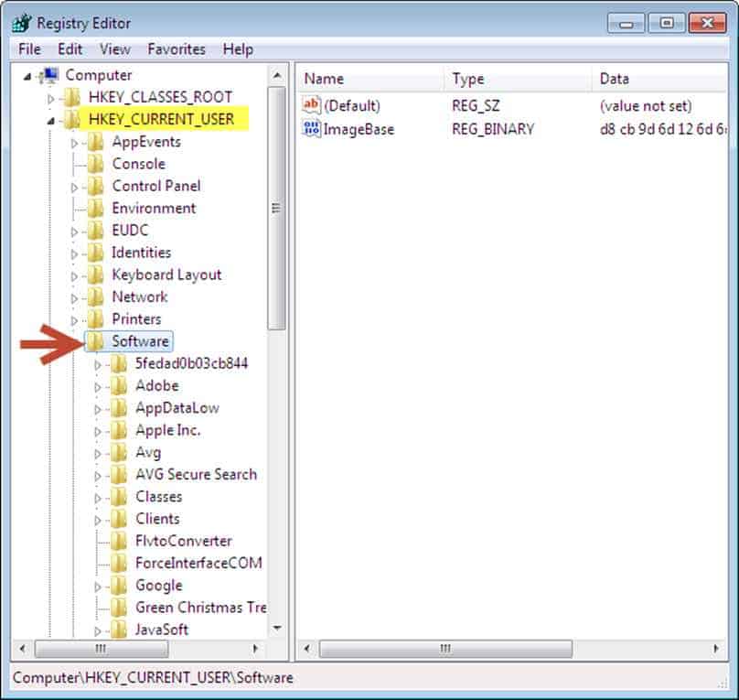Close the Registry Editor window
This screenshot has height=700, width=739.
(x=707, y=23)
